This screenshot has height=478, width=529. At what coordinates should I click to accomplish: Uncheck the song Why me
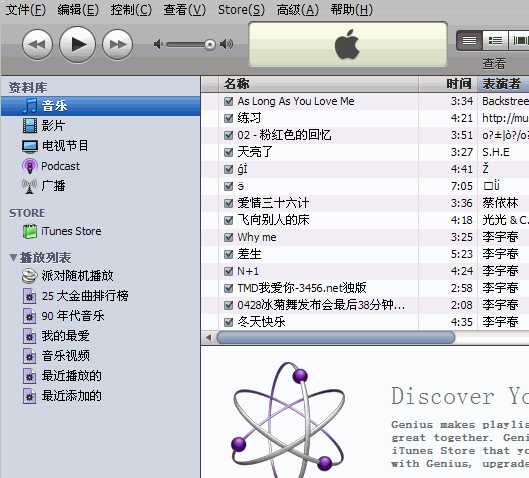pyautogui.click(x=229, y=237)
